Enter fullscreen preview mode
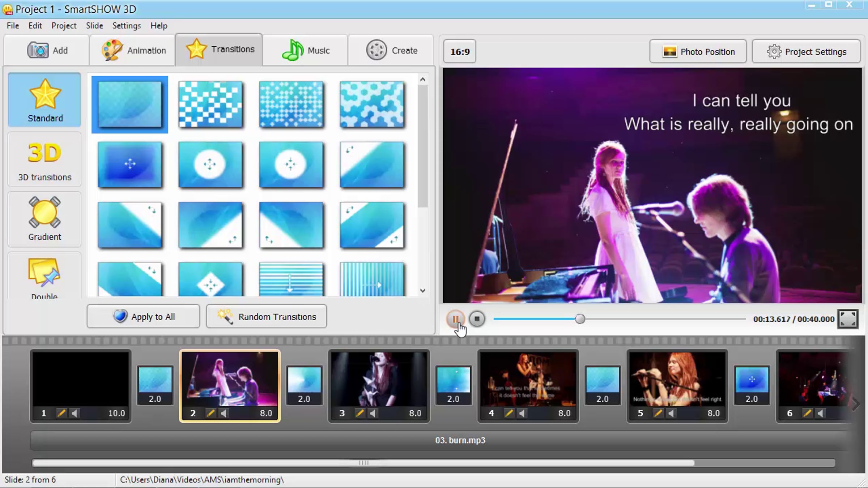The image size is (868, 488). click(847, 319)
